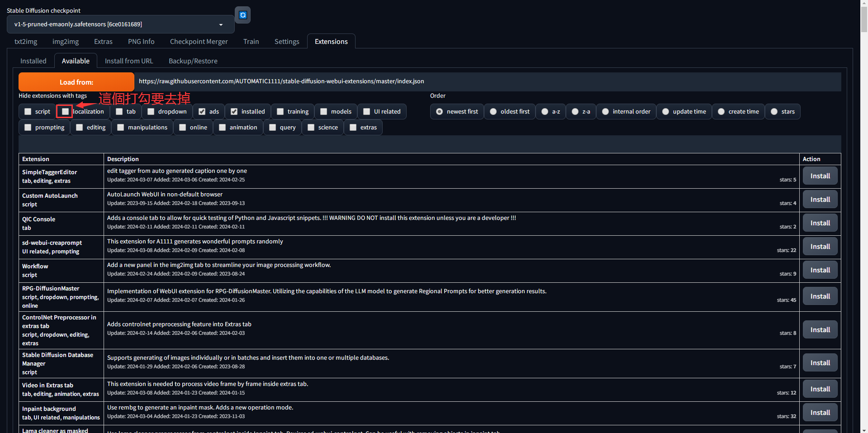Toggle the science tag checkbox

(x=311, y=127)
